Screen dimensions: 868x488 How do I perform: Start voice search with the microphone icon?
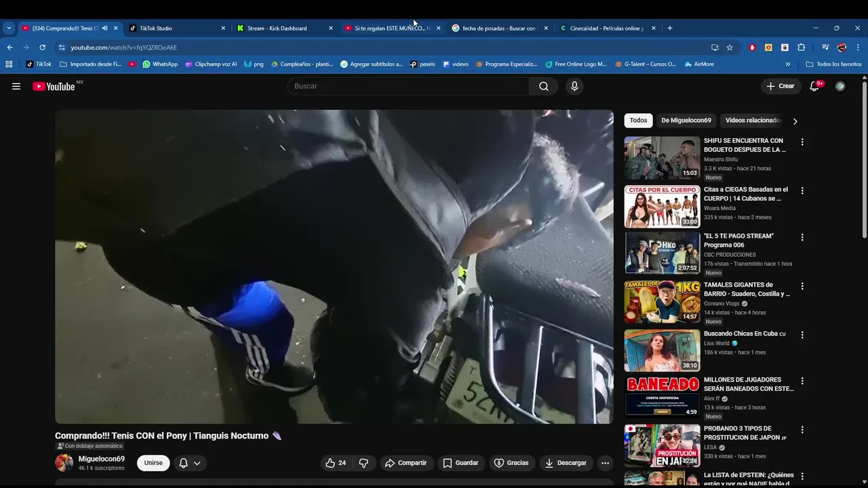[574, 86]
